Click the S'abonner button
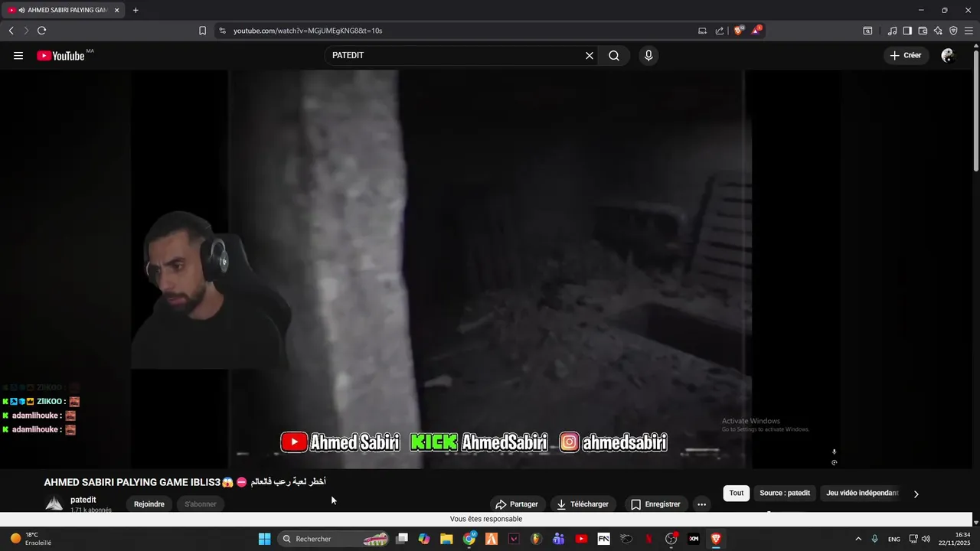Screen dimensions: 980x551 201,504
